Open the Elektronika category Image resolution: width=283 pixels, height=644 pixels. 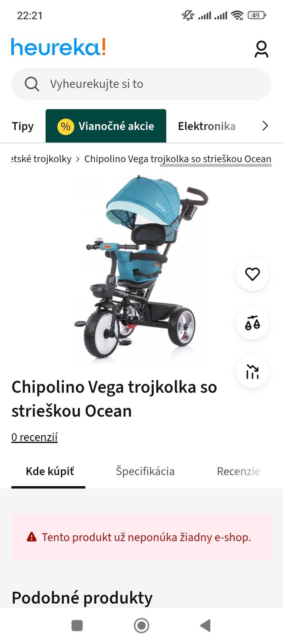207,126
